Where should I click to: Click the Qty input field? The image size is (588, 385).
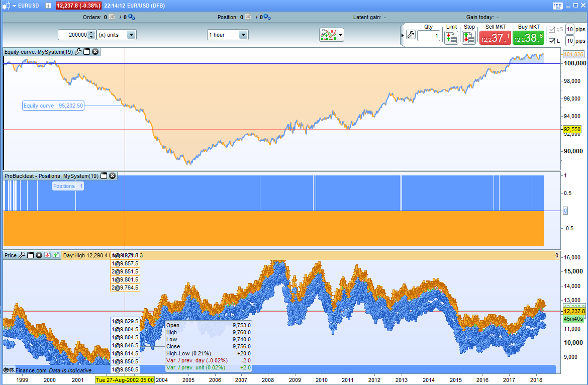[429, 36]
